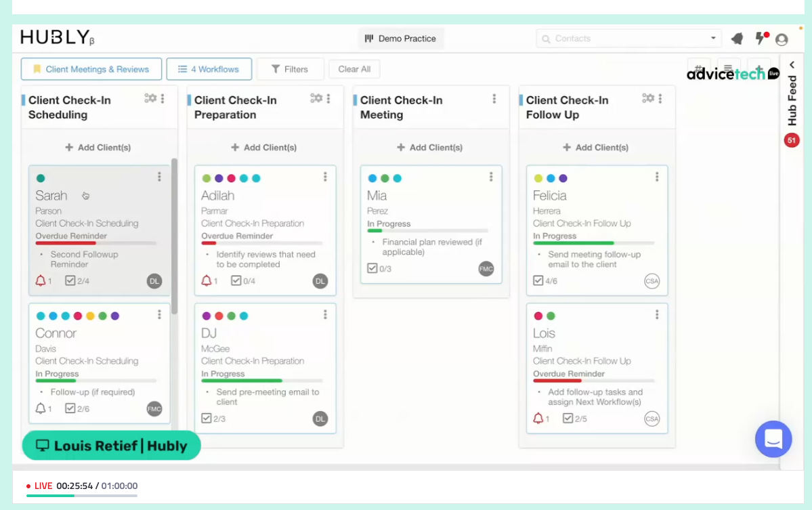Open the Intercom chat bubble
This screenshot has height=510, width=812.
[773, 439]
